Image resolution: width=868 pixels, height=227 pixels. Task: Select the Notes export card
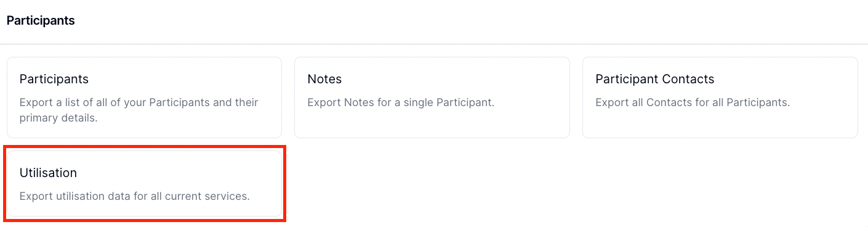point(432,97)
